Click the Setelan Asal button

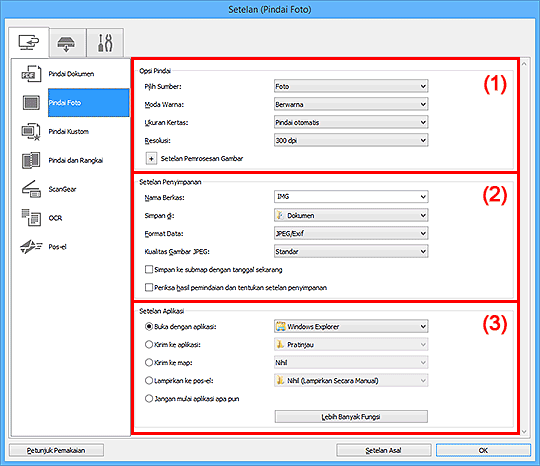point(383,450)
